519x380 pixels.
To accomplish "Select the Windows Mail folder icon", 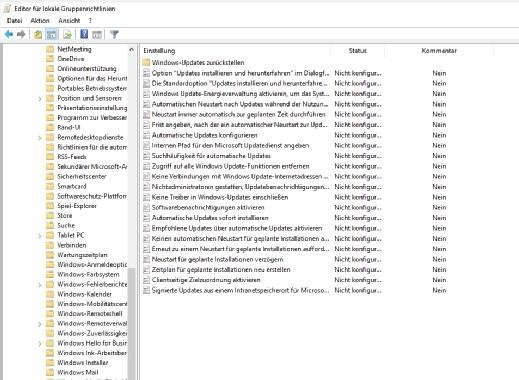I will point(50,372).
